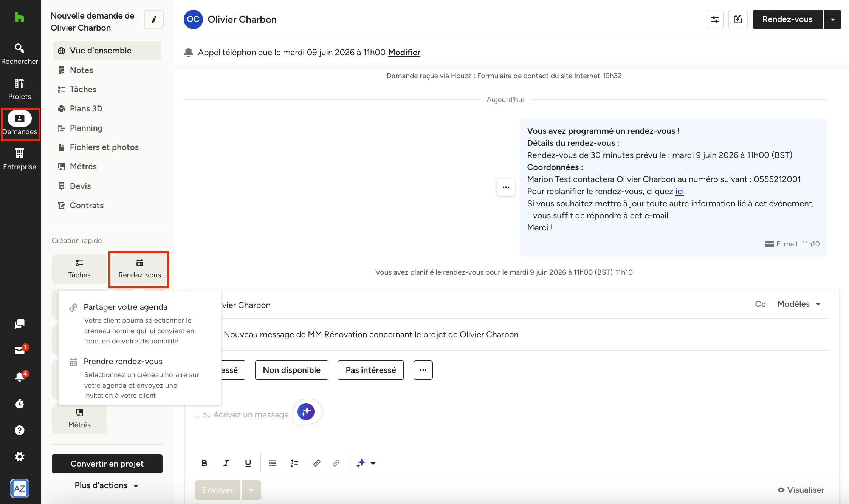This screenshot has height=504, width=849.
Task: Toggle italic formatting
Action: pyautogui.click(x=226, y=463)
